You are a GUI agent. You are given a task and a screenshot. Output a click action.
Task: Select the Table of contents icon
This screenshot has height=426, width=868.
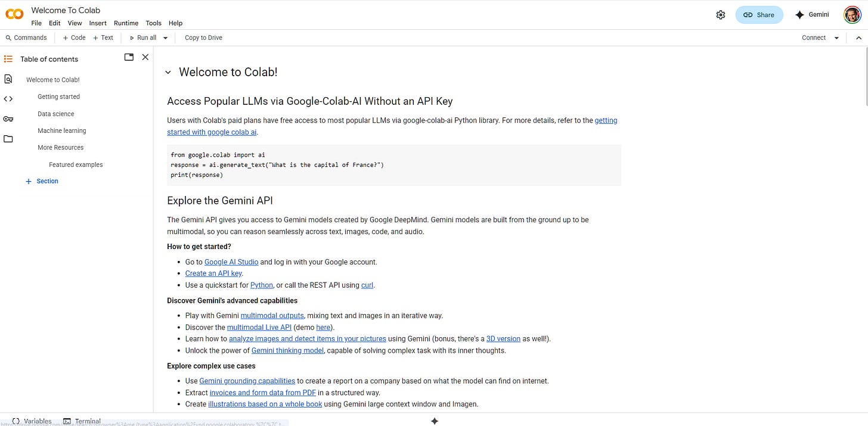(8, 58)
